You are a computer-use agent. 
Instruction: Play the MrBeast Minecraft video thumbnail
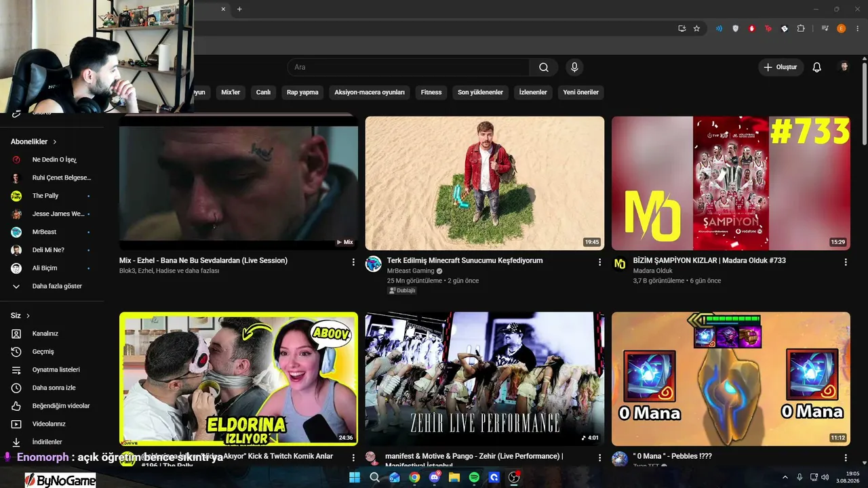click(485, 183)
